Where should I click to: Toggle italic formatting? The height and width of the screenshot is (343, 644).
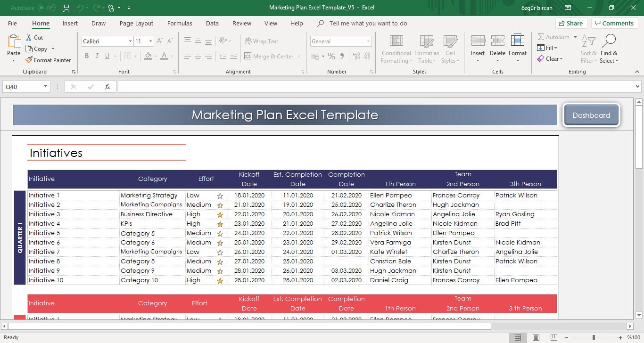pos(98,56)
